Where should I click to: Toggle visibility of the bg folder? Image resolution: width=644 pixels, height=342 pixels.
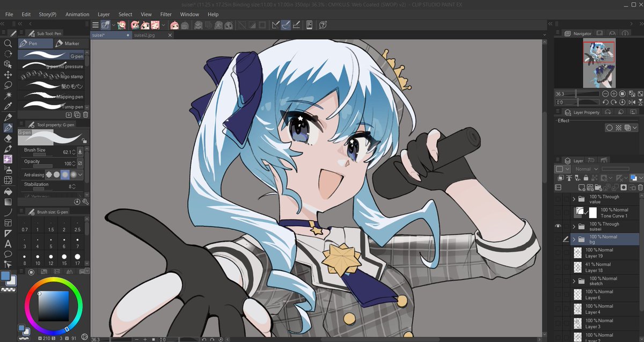tap(559, 239)
